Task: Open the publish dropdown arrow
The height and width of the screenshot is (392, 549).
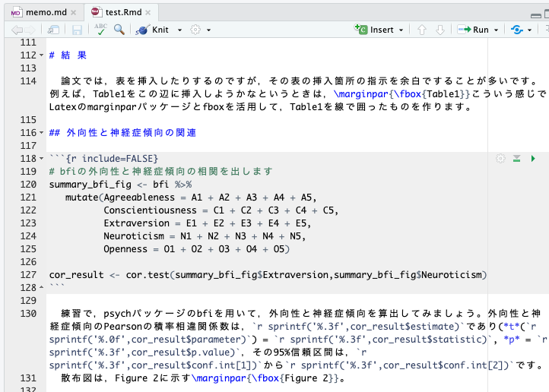Action: (x=530, y=30)
